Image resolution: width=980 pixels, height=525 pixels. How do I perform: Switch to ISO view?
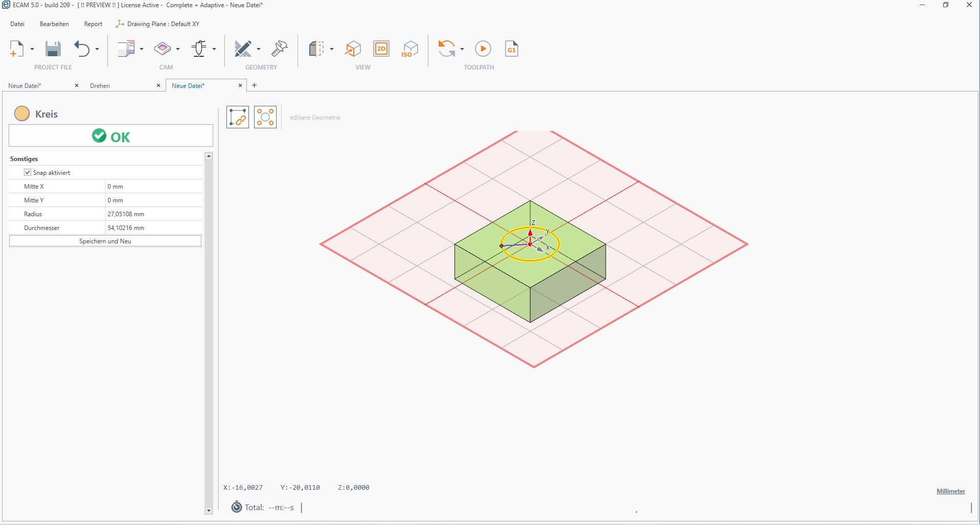409,49
